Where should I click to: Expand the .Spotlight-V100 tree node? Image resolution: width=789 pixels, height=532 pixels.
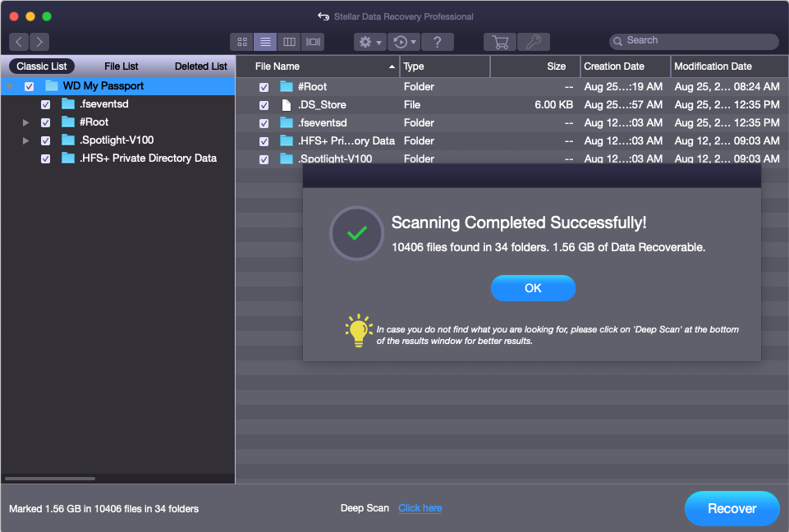[26, 140]
